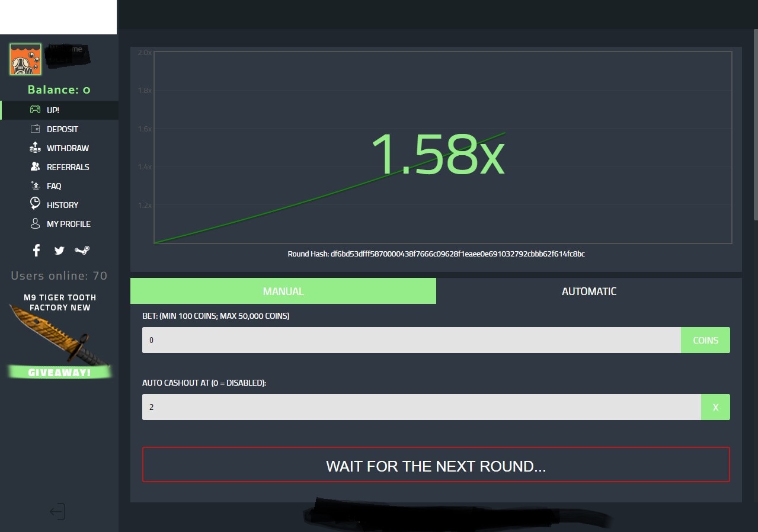Viewport: 758px width, 532px height.
Task: Click the FAQ icon in sidebar
Action: pyautogui.click(x=35, y=186)
